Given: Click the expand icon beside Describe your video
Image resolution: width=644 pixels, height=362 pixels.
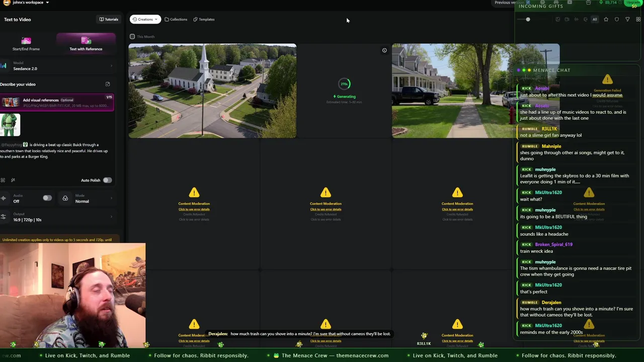Looking at the screenshot, I should click(107, 84).
